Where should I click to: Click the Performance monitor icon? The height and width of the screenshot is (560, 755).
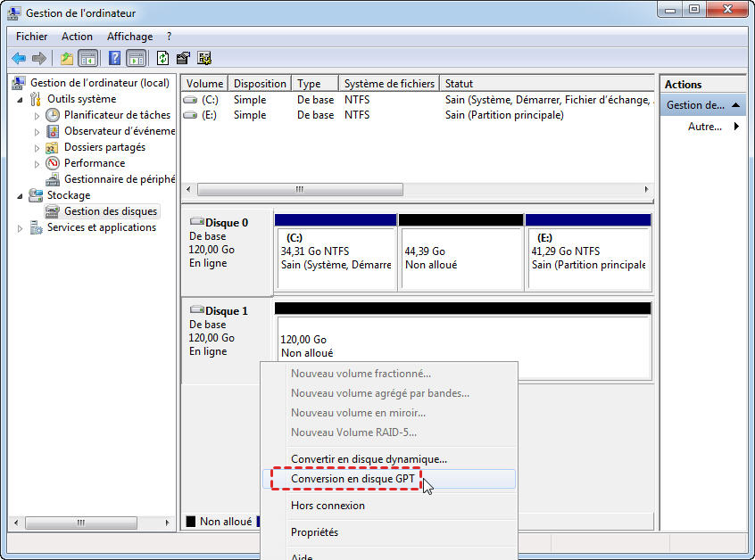tap(53, 163)
